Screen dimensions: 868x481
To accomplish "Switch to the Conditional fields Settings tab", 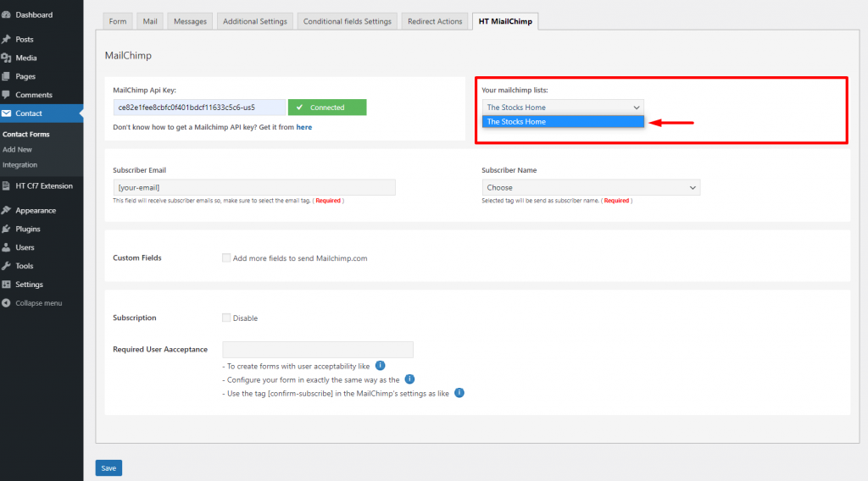I will (348, 21).
